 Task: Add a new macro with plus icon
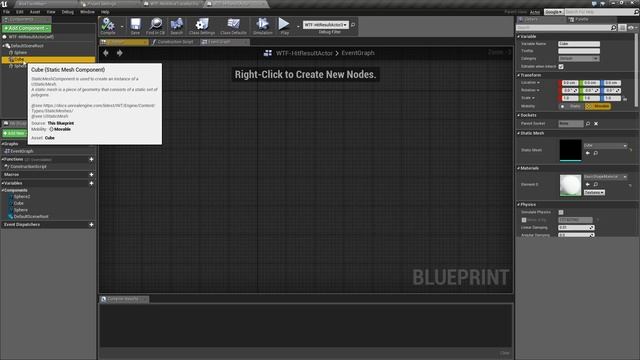(x=91, y=175)
